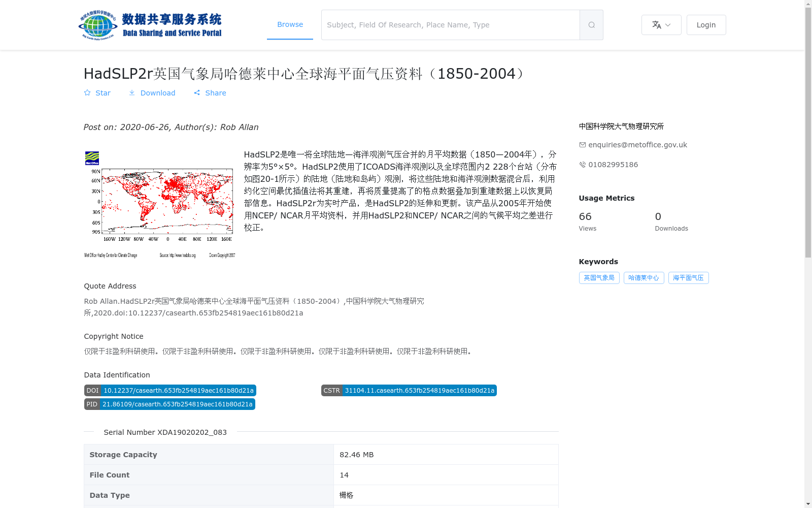Click the Quote Address citation text
This screenshot has width=812, height=508.
pos(254,307)
